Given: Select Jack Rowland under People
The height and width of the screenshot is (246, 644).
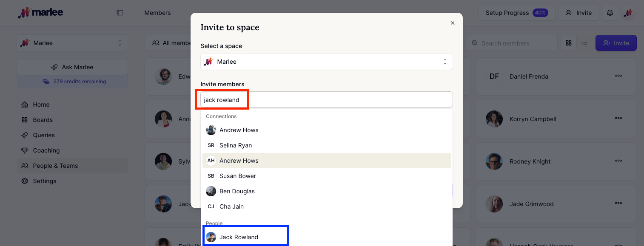Looking at the screenshot, I should 327,237.
